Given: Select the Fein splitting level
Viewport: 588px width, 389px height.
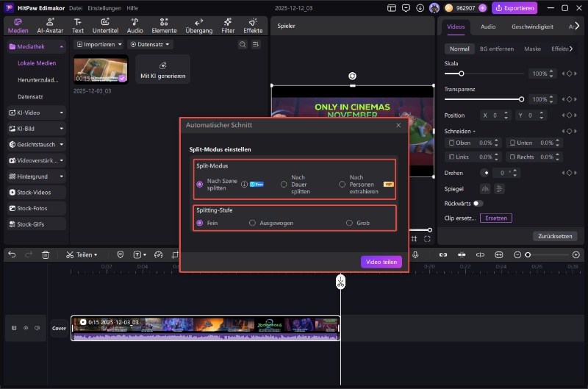Looking at the screenshot, I should click(200, 223).
